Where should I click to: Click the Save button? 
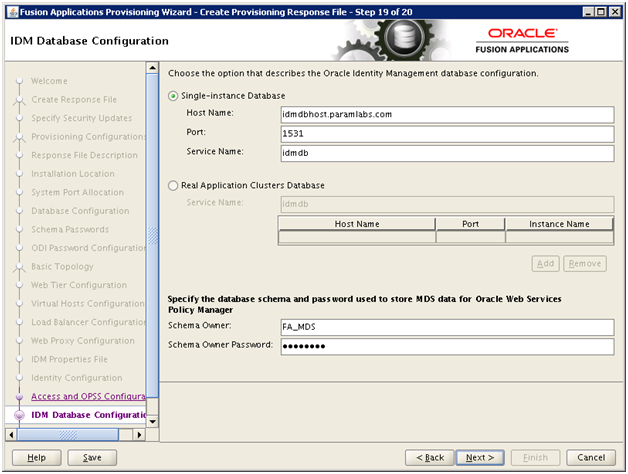[92, 457]
